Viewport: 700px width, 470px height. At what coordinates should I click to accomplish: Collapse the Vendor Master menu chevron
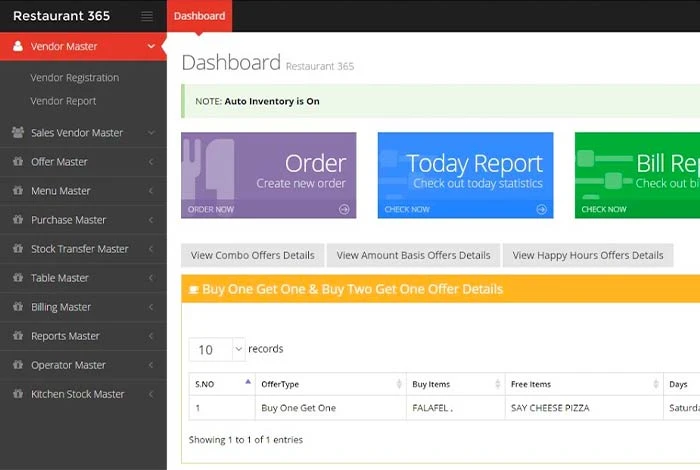tap(151, 46)
